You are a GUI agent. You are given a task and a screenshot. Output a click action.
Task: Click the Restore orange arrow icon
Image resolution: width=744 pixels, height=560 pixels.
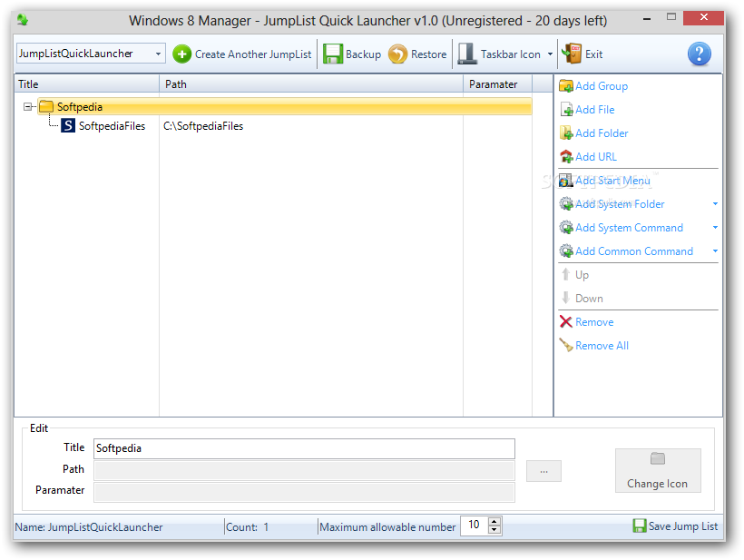pos(397,54)
